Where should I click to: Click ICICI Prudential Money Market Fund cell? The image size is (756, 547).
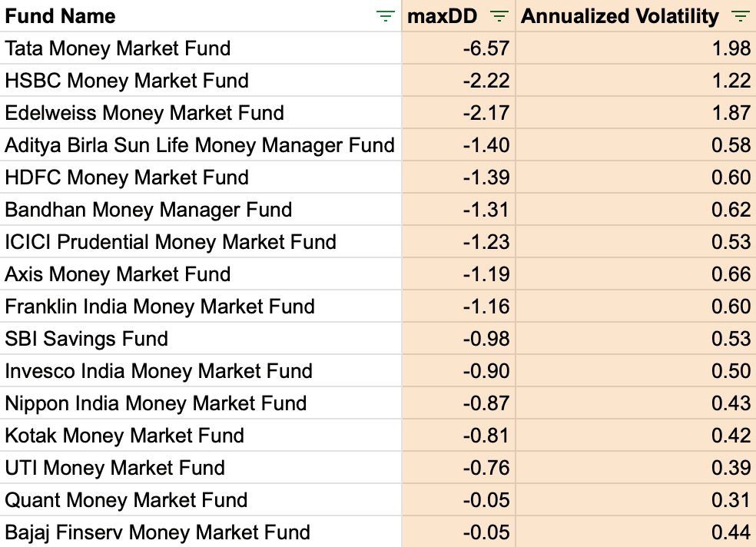(x=171, y=242)
